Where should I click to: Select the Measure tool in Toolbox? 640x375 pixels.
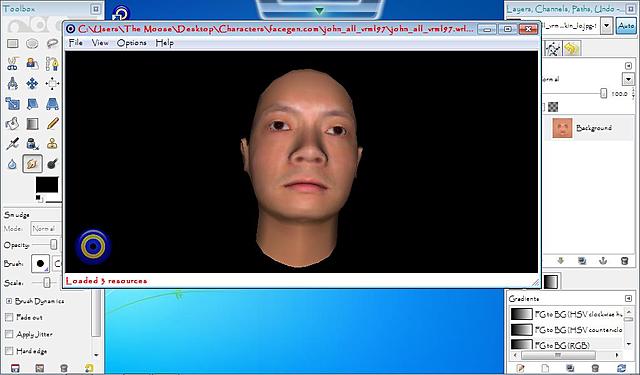pos(13,84)
